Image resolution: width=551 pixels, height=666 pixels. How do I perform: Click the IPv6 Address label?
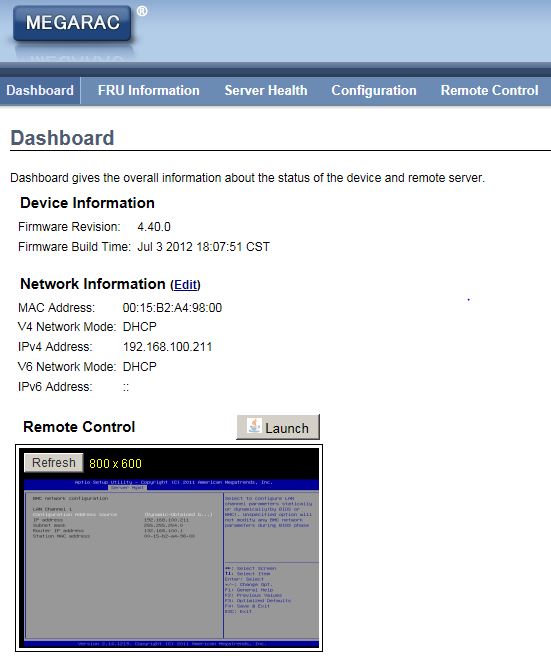pyautogui.click(x=55, y=387)
